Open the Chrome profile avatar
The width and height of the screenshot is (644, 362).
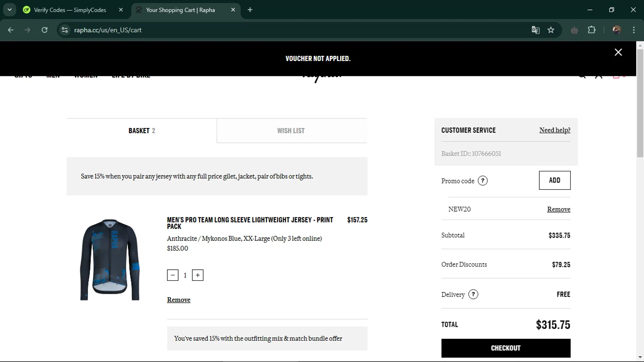pyautogui.click(x=617, y=30)
